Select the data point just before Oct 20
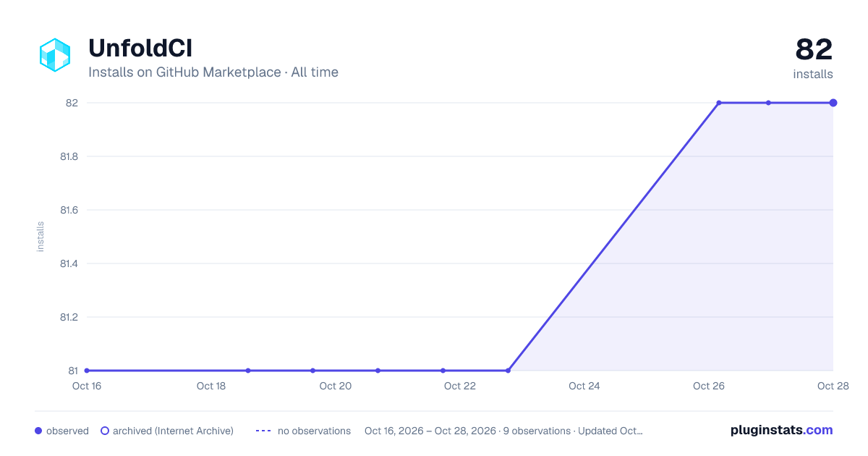The image size is (868, 456). point(312,371)
